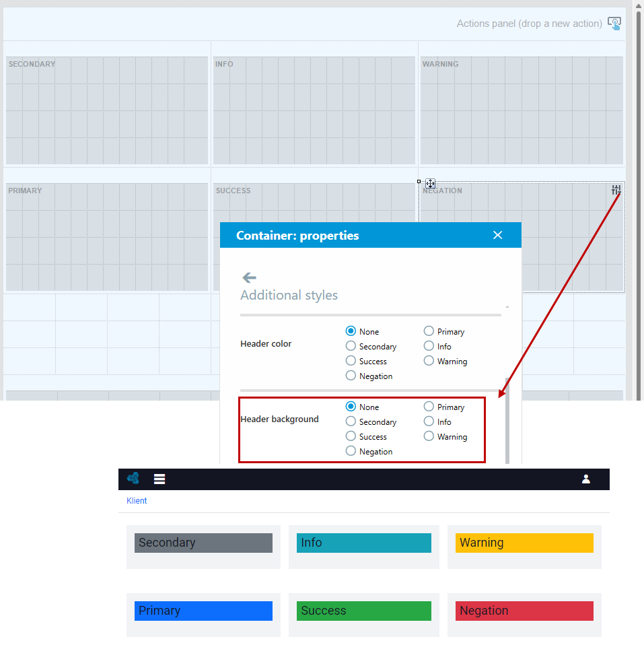644x645 pixels.
Task: Click the teal Info header preview
Action: (x=364, y=543)
